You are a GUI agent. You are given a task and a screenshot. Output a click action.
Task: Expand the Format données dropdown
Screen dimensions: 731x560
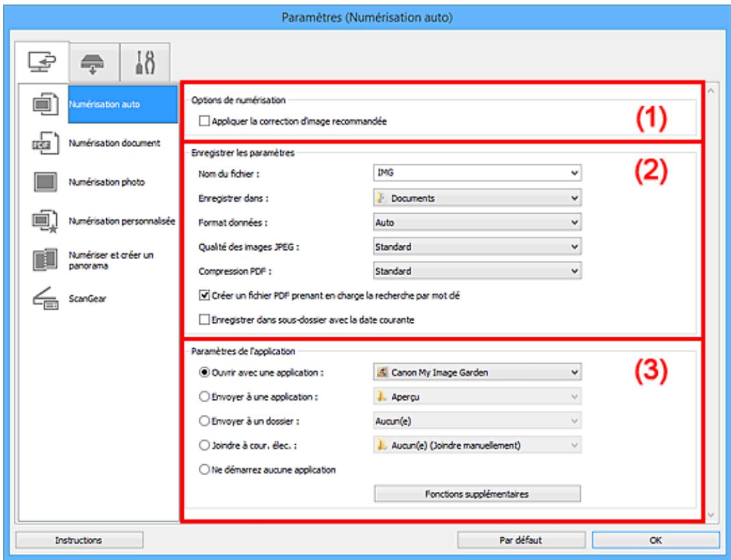[477, 222]
